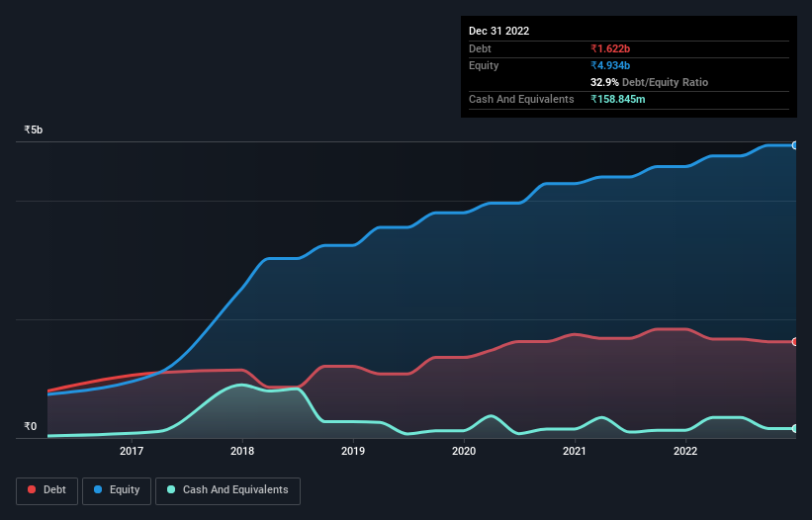Screen dimensions: 812x520
Task: Click the 2021 x-axis label
Action: coord(575,451)
